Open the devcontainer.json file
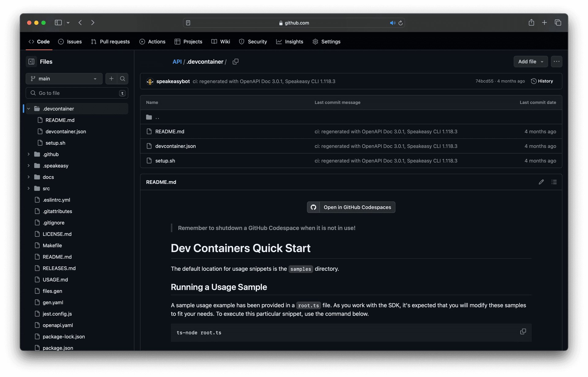This screenshot has width=588, height=377. point(175,146)
